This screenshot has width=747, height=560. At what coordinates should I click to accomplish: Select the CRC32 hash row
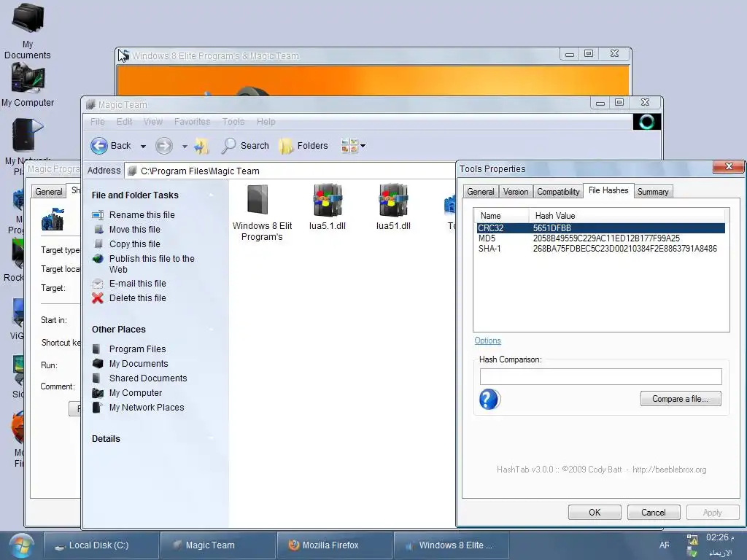click(601, 228)
